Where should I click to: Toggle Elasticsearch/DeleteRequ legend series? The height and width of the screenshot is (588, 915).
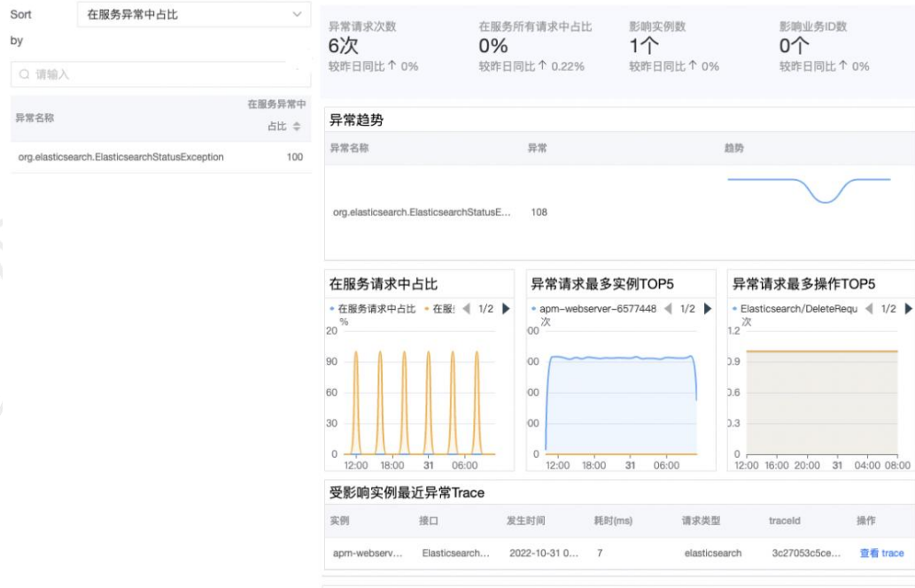[x=795, y=309]
